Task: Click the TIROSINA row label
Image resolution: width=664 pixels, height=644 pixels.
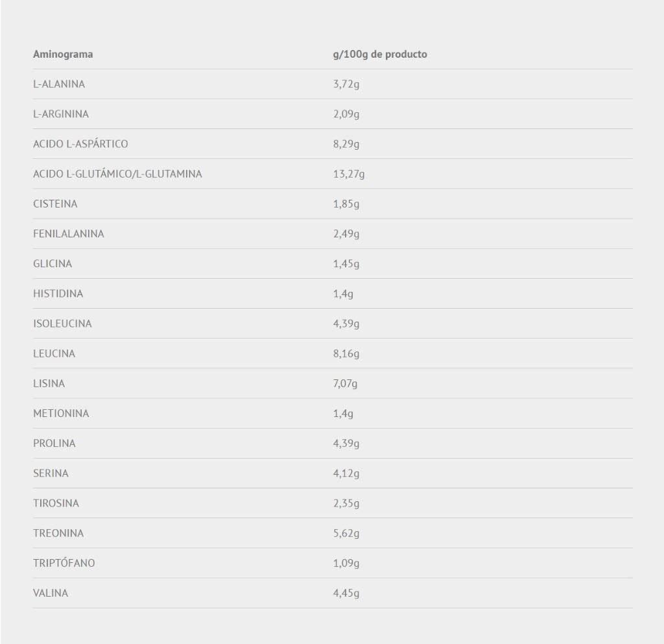Action: 56,503
